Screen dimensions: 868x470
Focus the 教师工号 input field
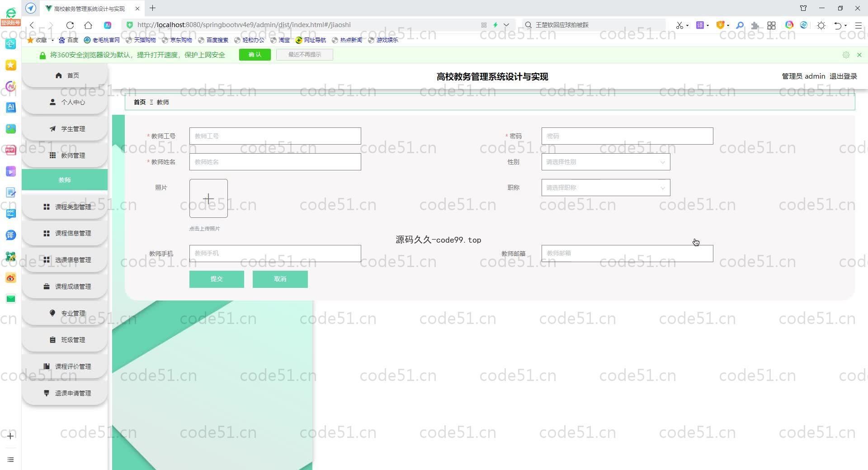pyautogui.click(x=275, y=136)
